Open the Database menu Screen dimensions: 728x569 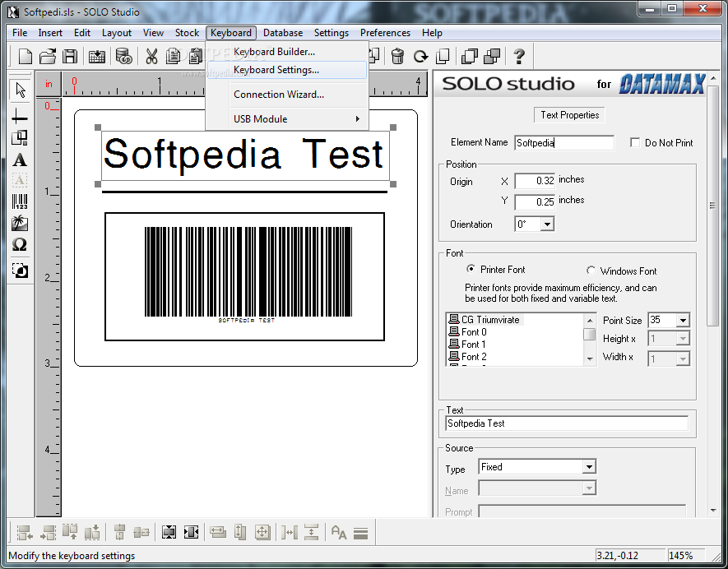click(x=283, y=33)
